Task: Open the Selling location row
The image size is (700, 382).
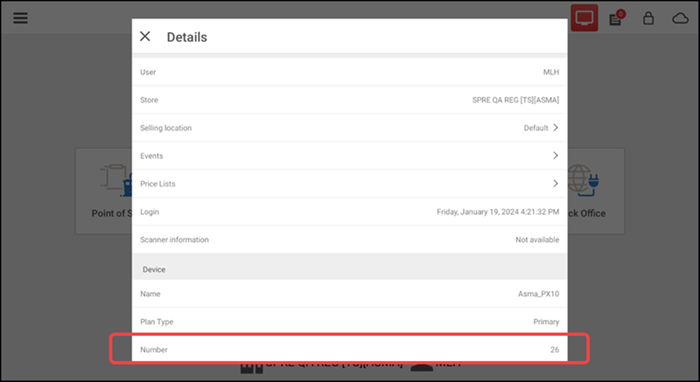Action: (x=350, y=128)
